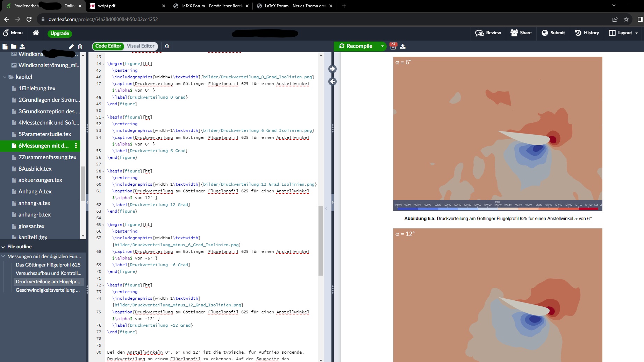The height and width of the screenshot is (362, 644).
Task: Switch to Visual Editor mode
Action: [141, 46]
